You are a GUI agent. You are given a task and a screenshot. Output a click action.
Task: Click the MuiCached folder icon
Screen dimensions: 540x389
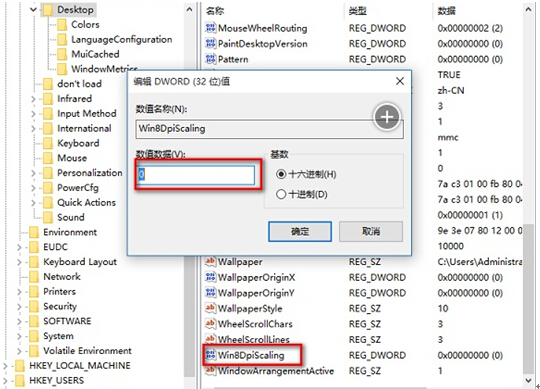point(62,54)
